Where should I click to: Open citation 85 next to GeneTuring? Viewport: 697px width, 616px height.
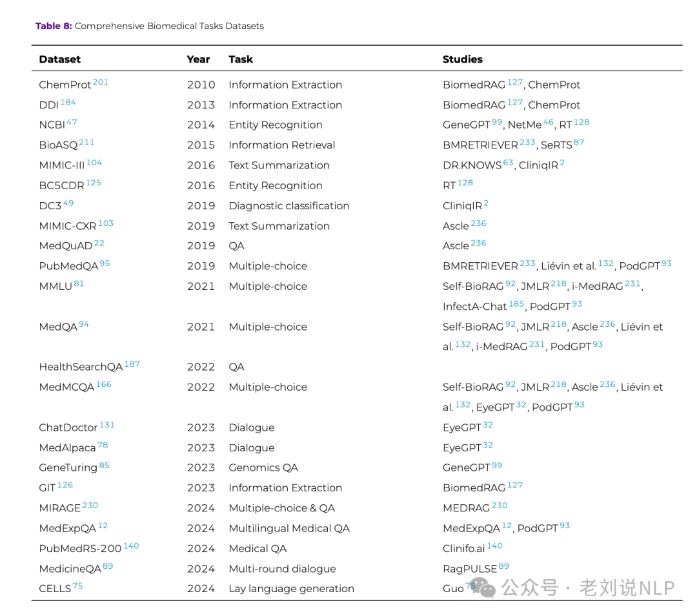tap(104, 465)
